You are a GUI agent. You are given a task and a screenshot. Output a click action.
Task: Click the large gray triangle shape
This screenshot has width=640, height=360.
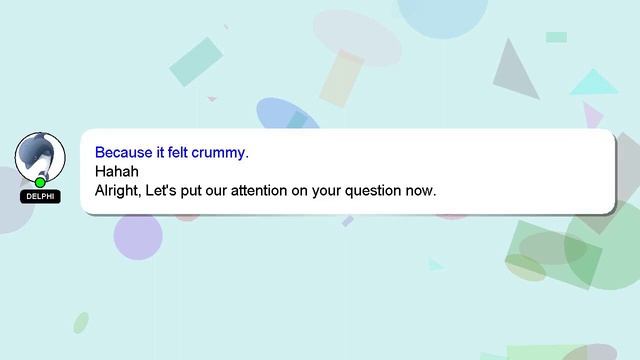point(515,69)
